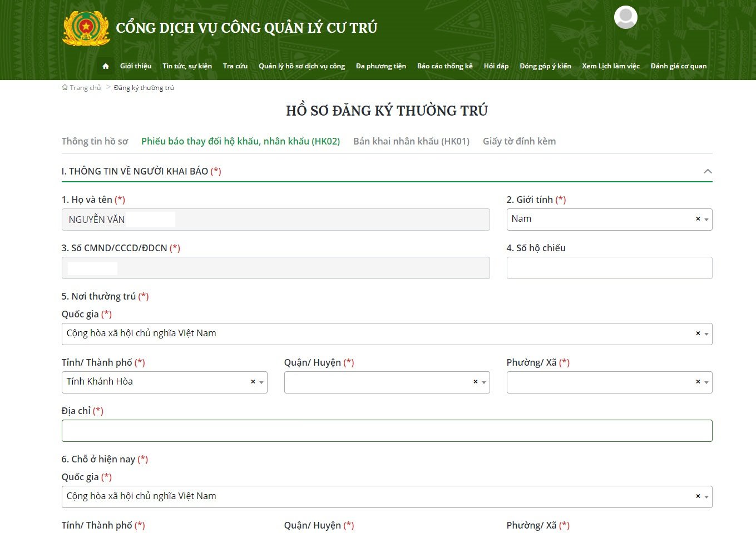Collapse the Thông tin về người khai báo section
Screen dimensions: 756x533
tap(708, 171)
